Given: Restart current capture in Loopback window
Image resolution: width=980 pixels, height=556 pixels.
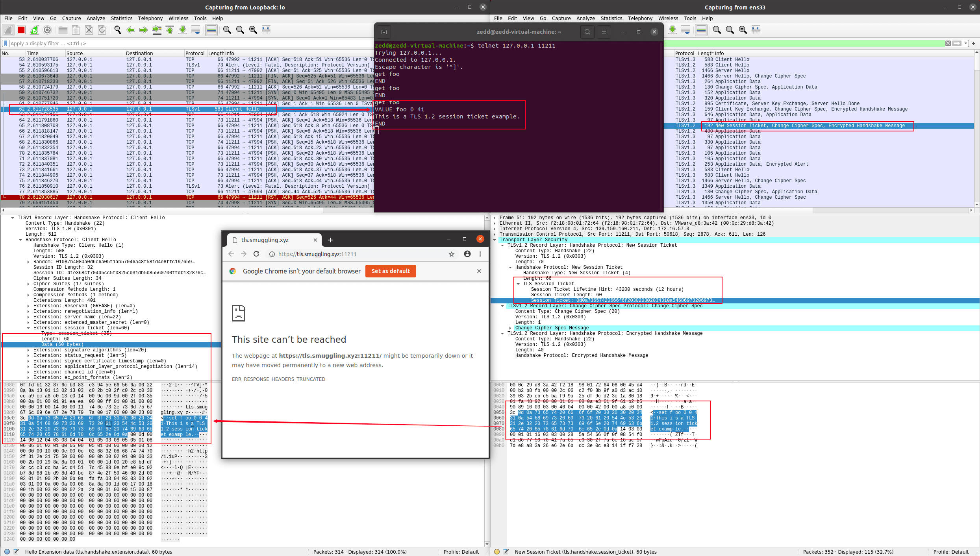Looking at the screenshot, I should click(x=34, y=30).
